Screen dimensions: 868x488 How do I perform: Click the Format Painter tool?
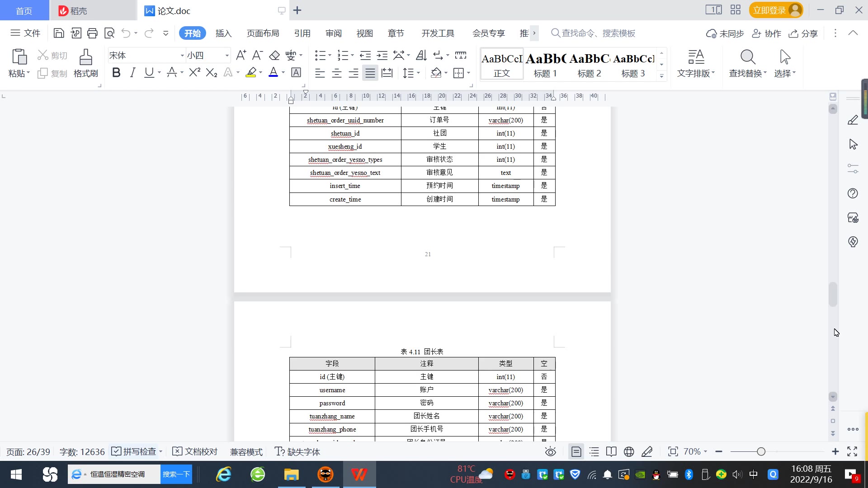86,63
